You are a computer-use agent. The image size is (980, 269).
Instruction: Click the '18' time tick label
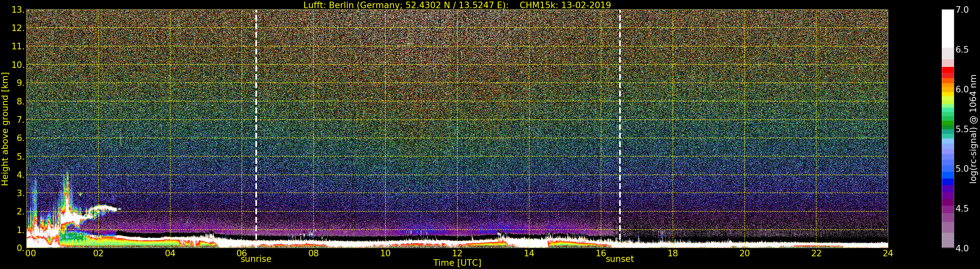[673, 253]
